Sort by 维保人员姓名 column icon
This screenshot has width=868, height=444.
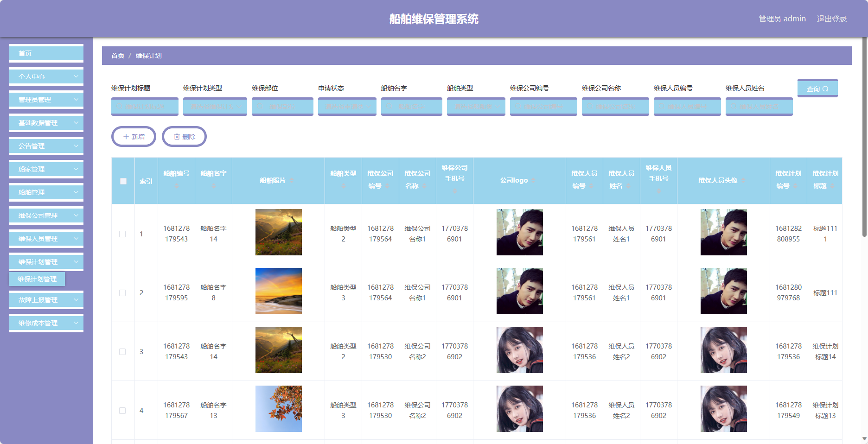(x=628, y=186)
